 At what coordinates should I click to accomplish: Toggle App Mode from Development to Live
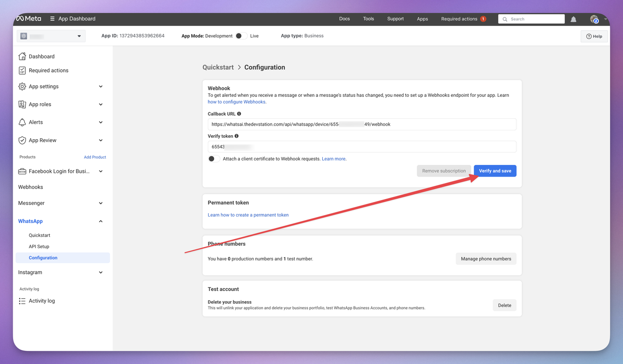[241, 36]
